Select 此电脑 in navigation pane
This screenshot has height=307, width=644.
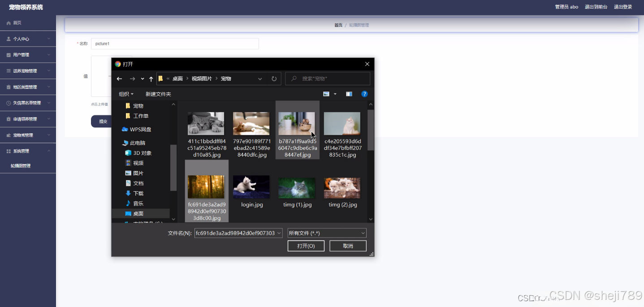(134, 143)
